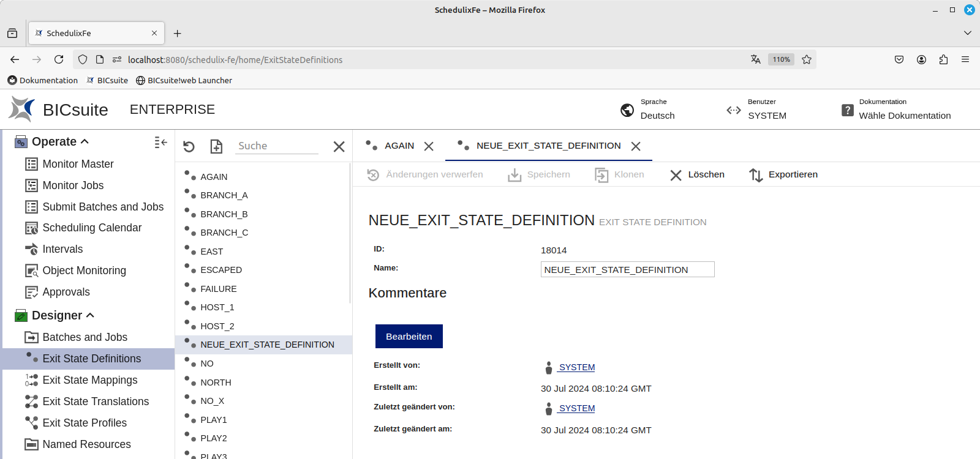Click the Named Resources icon
The image size is (980, 459).
[x=31, y=444]
